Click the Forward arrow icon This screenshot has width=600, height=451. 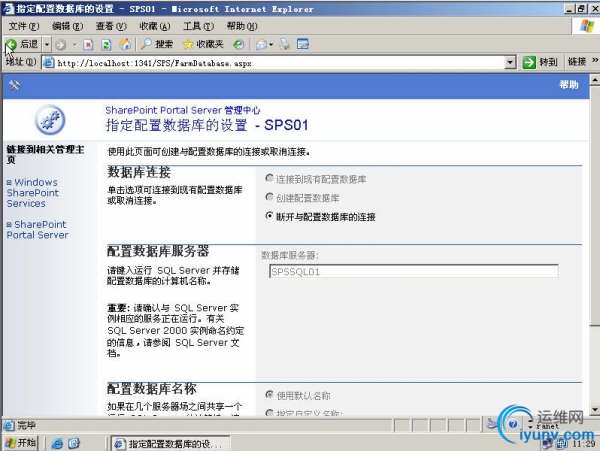coord(60,45)
